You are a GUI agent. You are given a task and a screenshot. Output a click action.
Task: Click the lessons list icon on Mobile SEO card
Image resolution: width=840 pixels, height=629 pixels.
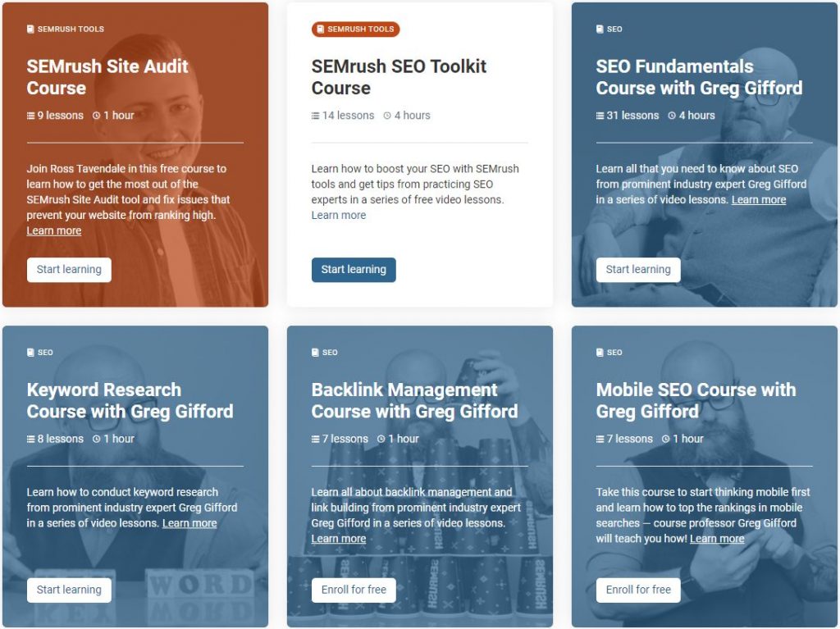pos(600,440)
